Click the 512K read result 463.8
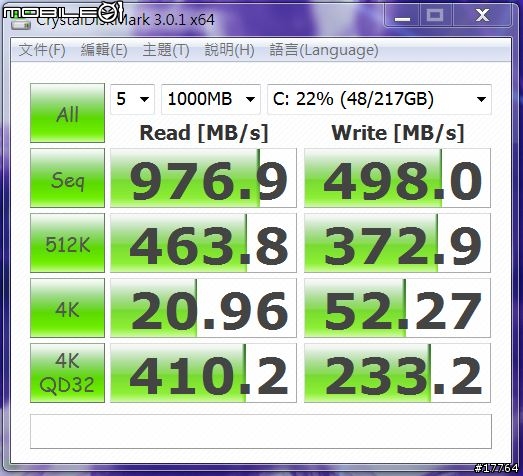 pyautogui.click(x=203, y=243)
